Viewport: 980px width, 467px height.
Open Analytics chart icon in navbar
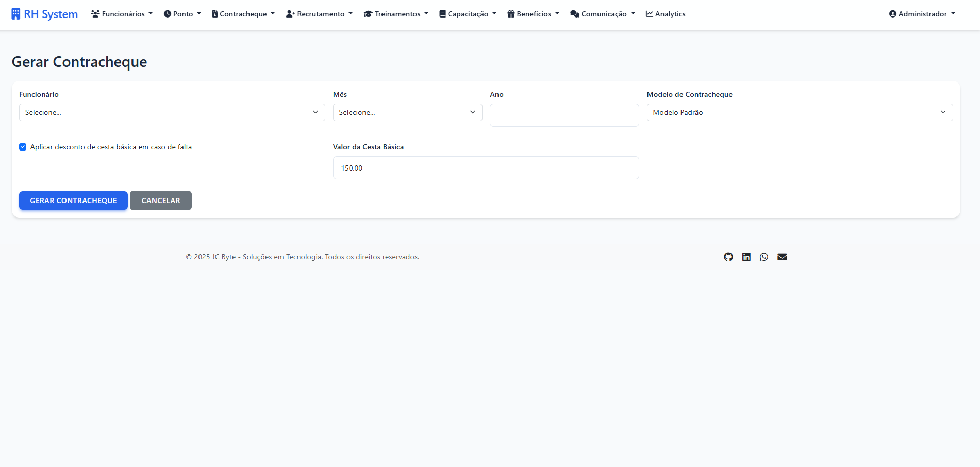tap(650, 14)
